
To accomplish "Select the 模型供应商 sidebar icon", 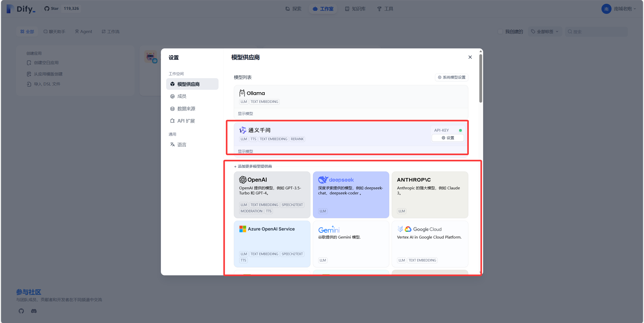I will point(172,84).
